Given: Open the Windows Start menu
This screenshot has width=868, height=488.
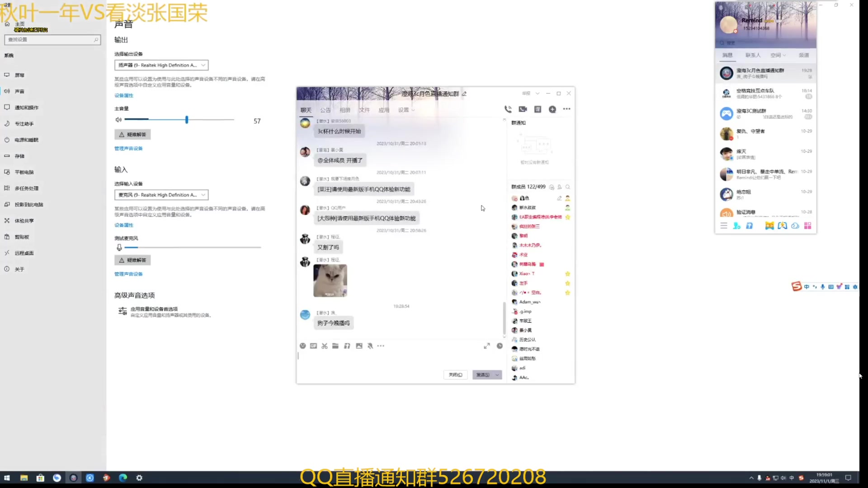Looking at the screenshot, I should click(7, 478).
